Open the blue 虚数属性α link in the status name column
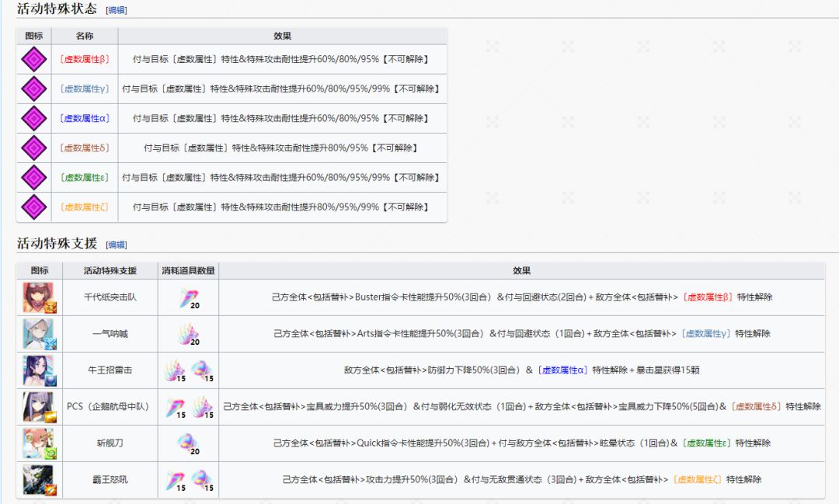This screenshot has height=504, width=839. pos(85,118)
